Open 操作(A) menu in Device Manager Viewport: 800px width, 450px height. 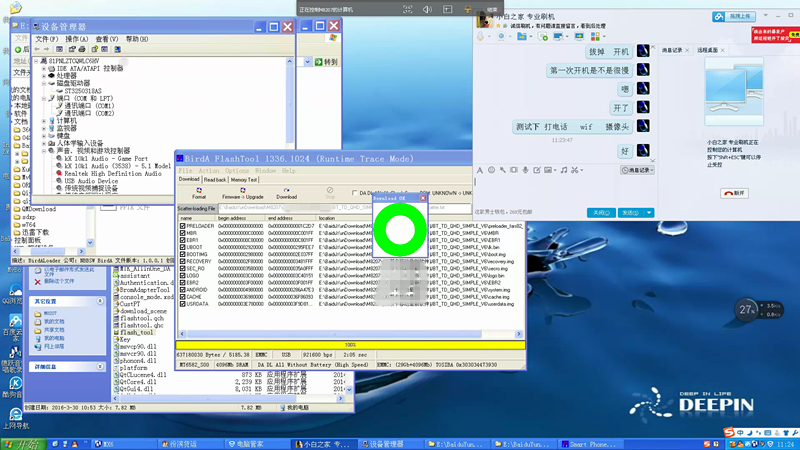[77, 39]
